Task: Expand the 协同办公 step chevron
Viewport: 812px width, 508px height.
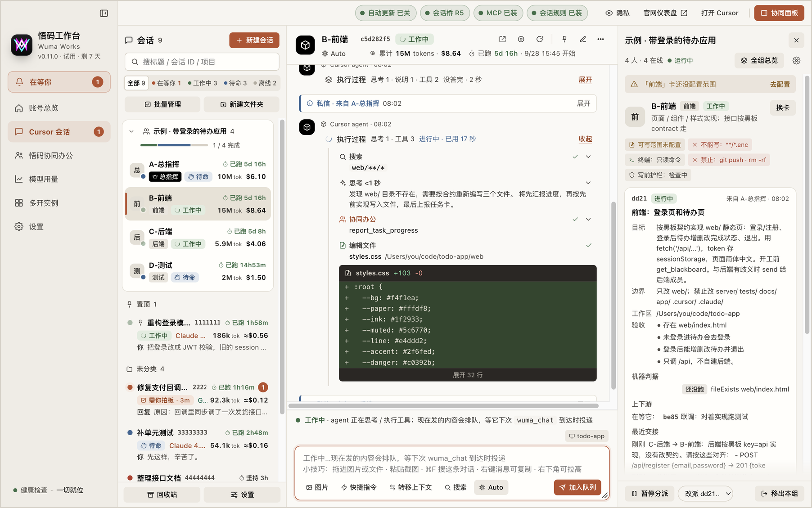Action: click(x=588, y=219)
